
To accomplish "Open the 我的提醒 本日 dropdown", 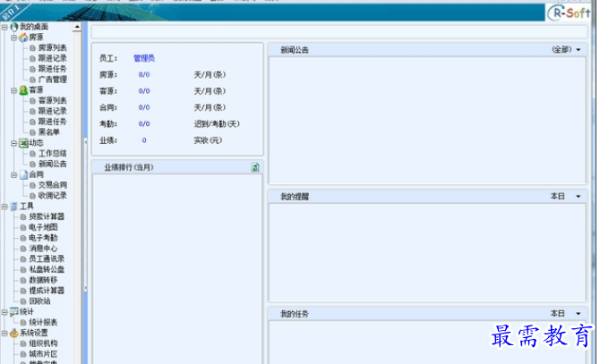I will click(x=579, y=197).
